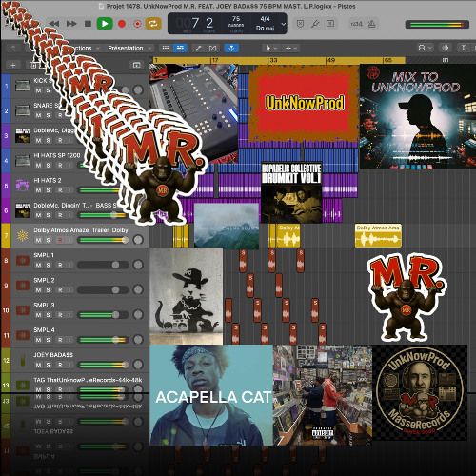Click ruler bar marker 17
This screenshot has height=476, width=476.
click(x=215, y=60)
